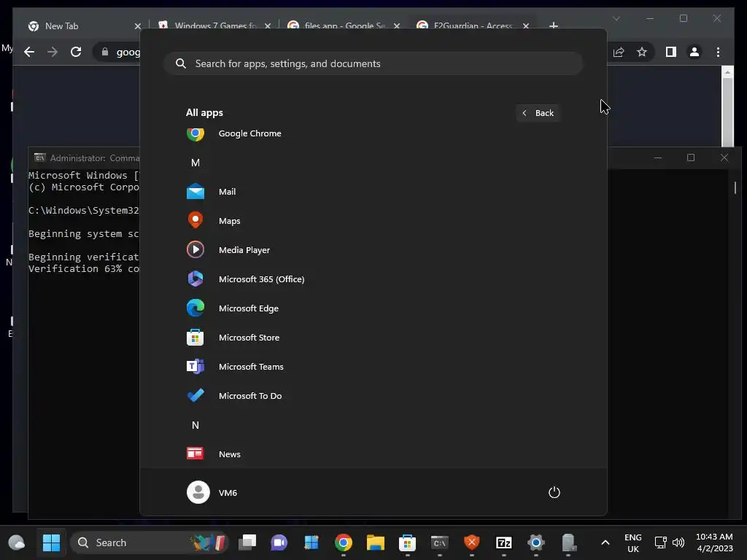747x560 pixels.
Task: Launch Microsoft Teams
Action: pyautogui.click(x=373, y=367)
